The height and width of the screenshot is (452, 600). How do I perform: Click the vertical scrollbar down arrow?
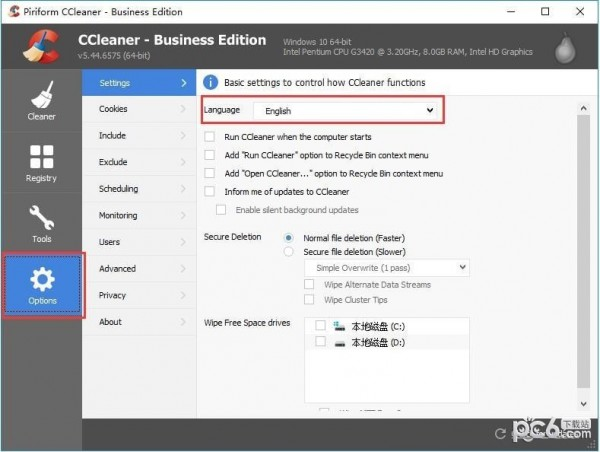[x=584, y=402]
